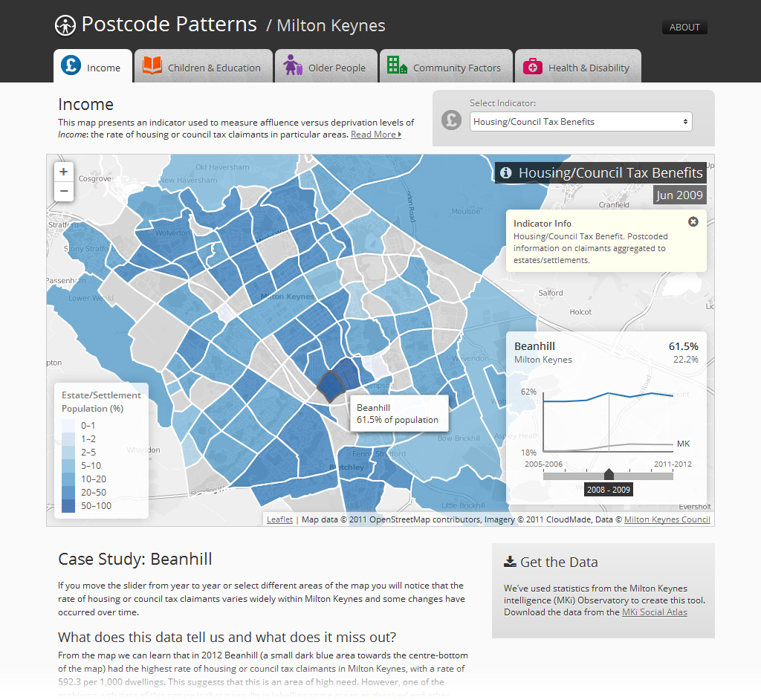Zoom out the map with minus button
The image size is (761, 700).
(x=64, y=191)
